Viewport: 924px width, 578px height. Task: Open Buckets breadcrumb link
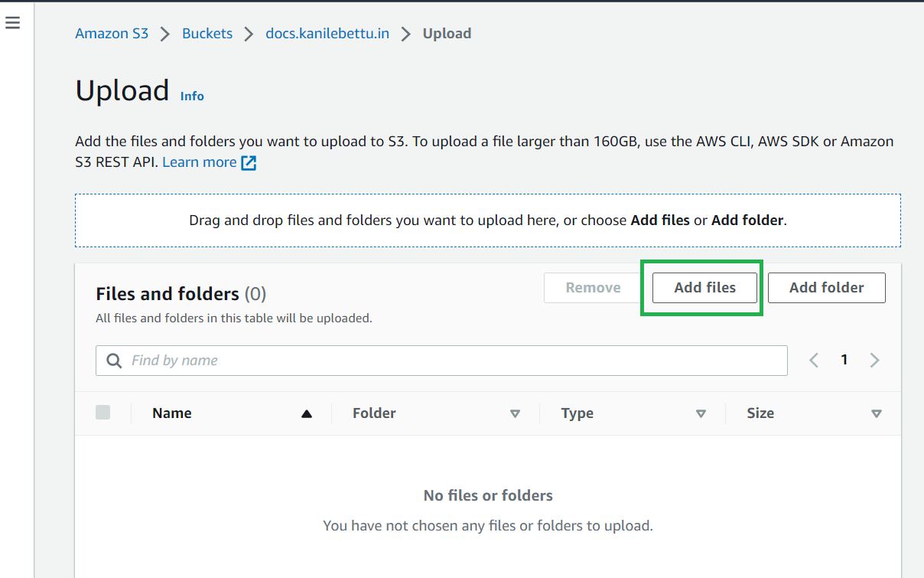click(207, 34)
